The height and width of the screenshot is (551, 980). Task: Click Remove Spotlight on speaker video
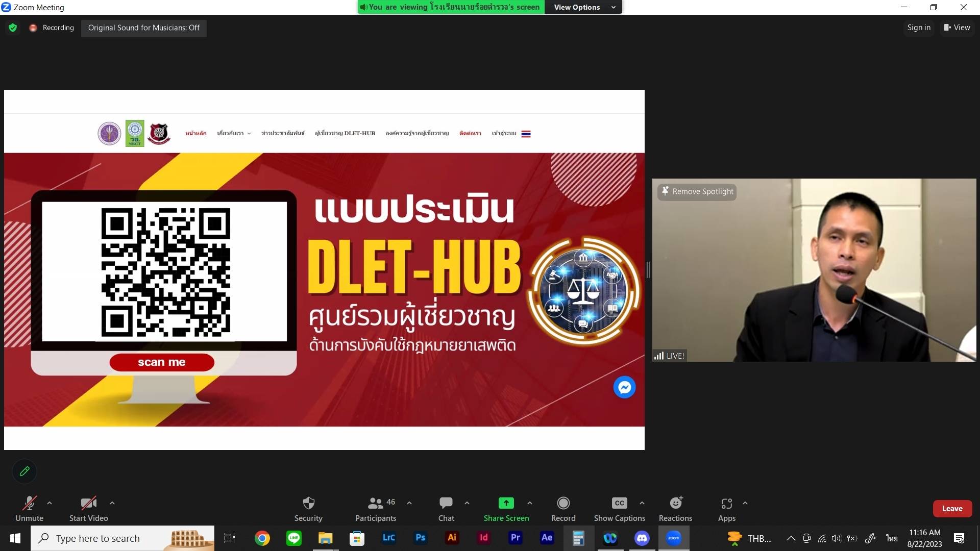(697, 192)
